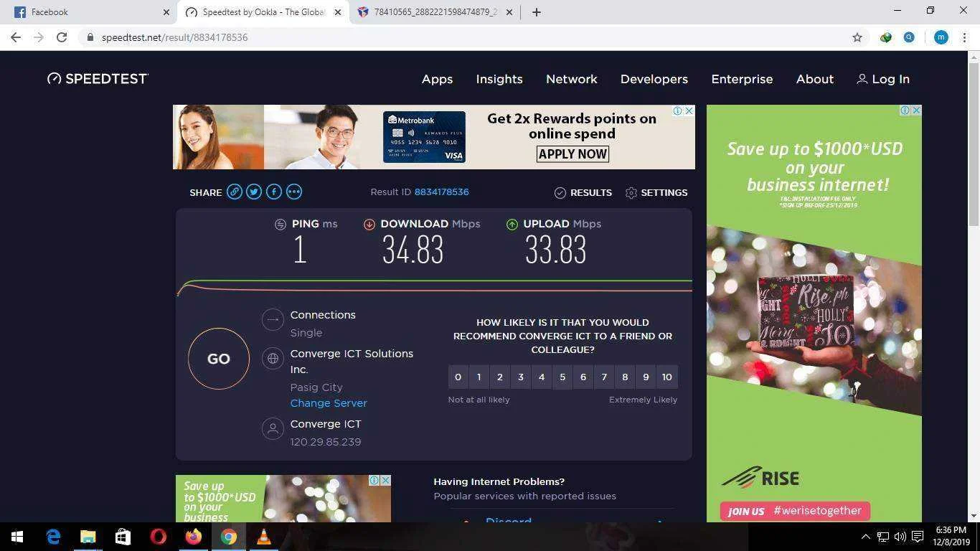Open the RESULTS checkmark button
980x551 pixels.
point(583,192)
